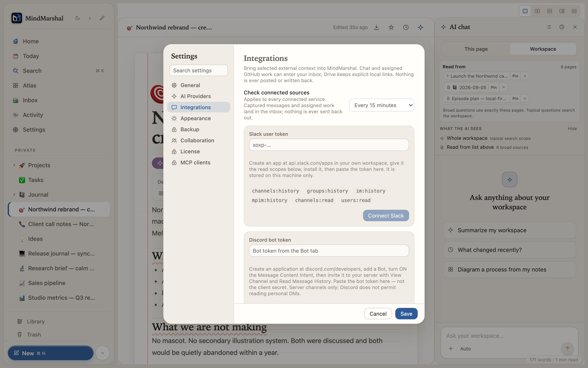
Task: Click the MindMarshal logo icon
Action: pos(17,18)
